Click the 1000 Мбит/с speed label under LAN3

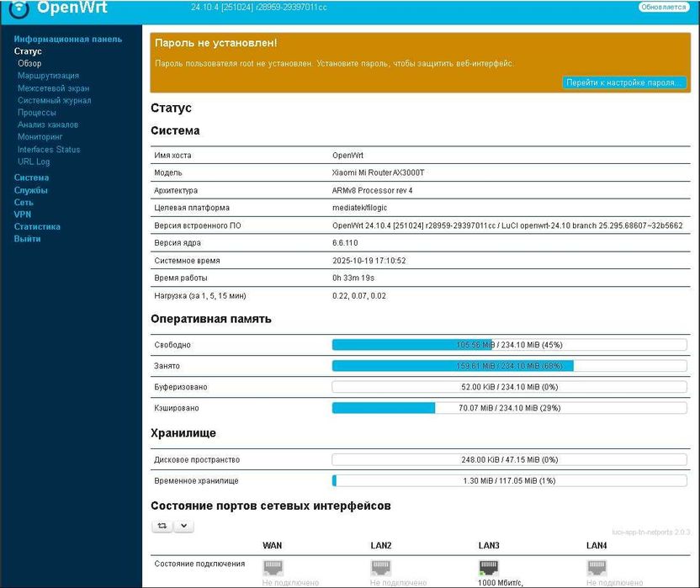501,583
